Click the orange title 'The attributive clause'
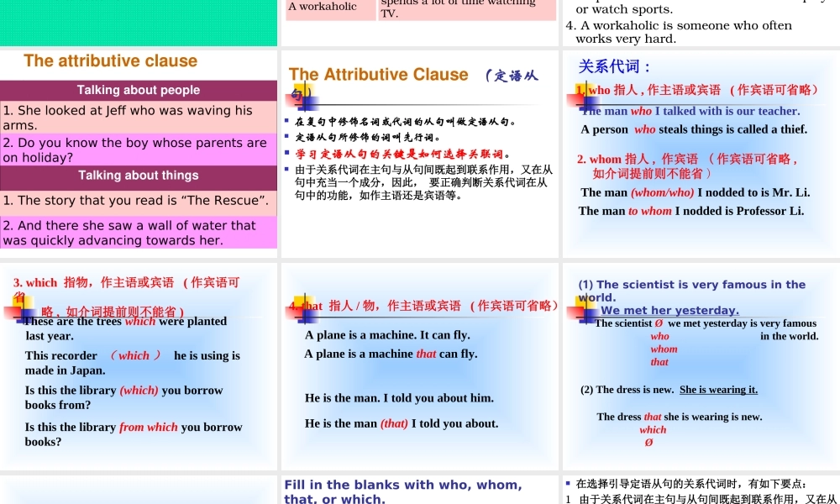 pos(110,60)
